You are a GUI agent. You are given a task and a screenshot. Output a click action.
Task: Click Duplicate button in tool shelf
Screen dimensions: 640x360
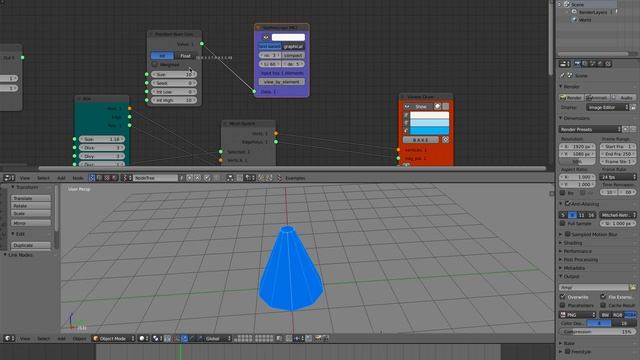[31, 245]
